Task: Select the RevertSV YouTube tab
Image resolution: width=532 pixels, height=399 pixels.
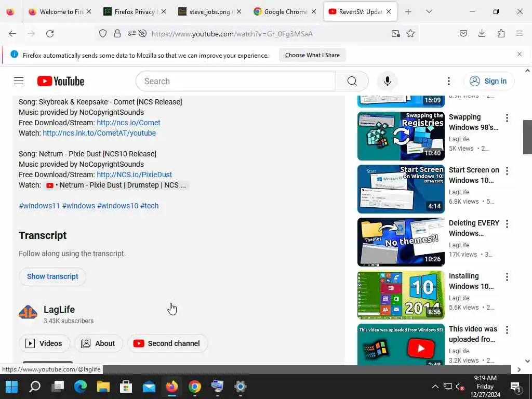Action: click(x=360, y=12)
